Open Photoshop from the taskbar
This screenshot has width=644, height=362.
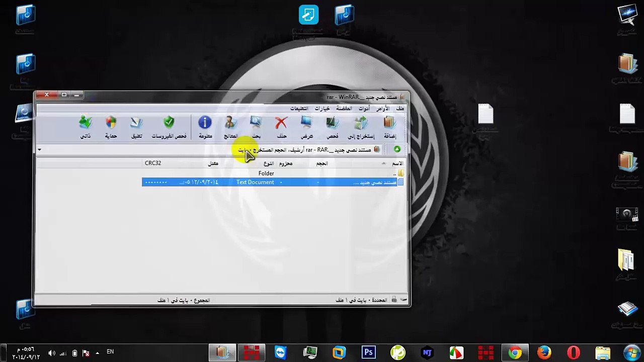tap(368, 352)
